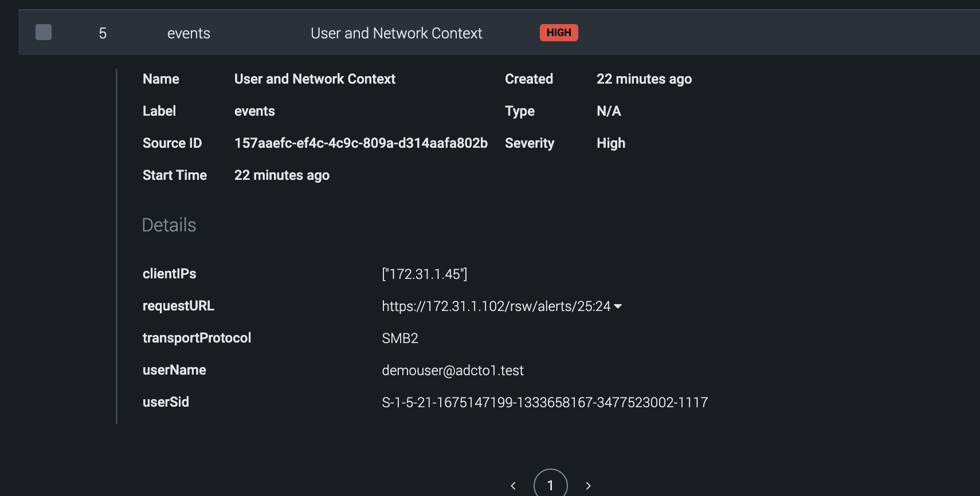This screenshot has height=496, width=980.
Task: Click the Created value 22 minutes ago
Action: coord(644,79)
